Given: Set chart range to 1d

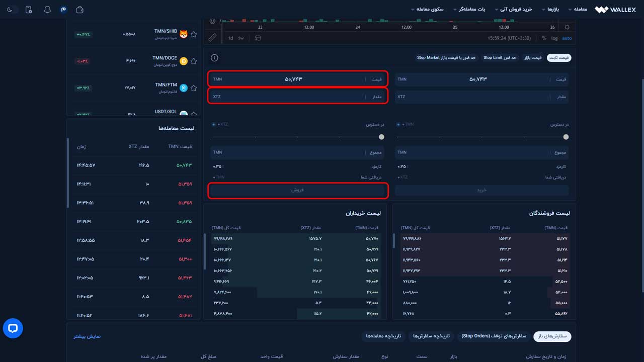Looking at the screenshot, I should point(230,38).
